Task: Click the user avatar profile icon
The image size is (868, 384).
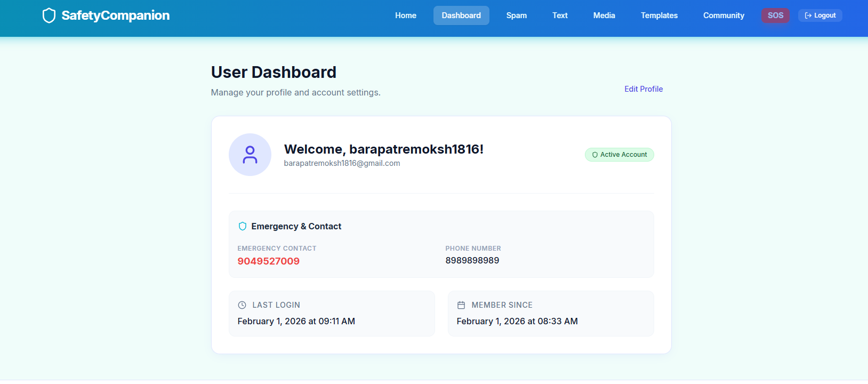Action: click(250, 155)
